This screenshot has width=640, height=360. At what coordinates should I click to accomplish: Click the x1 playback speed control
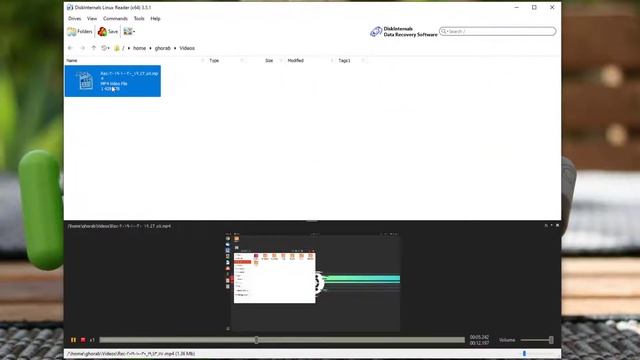(x=92, y=340)
